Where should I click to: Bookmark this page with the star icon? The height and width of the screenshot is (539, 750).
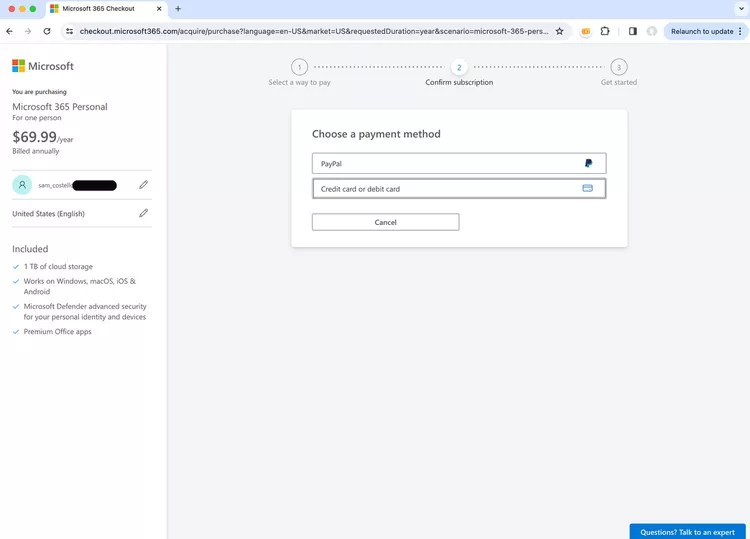[559, 31]
